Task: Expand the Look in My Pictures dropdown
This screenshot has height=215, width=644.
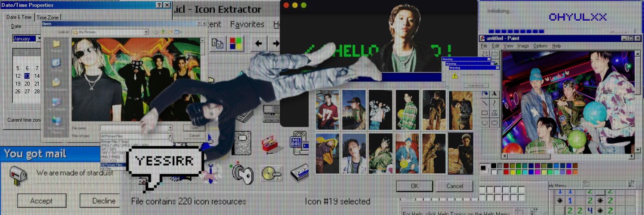Action: click(146, 32)
